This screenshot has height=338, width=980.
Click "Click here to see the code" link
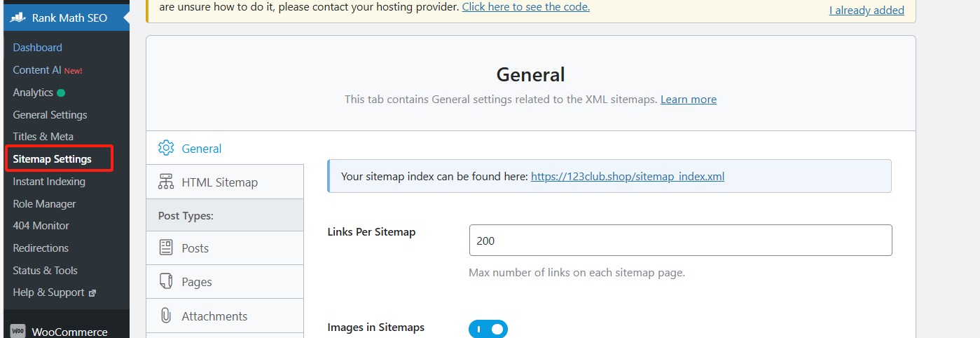[x=525, y=7]
